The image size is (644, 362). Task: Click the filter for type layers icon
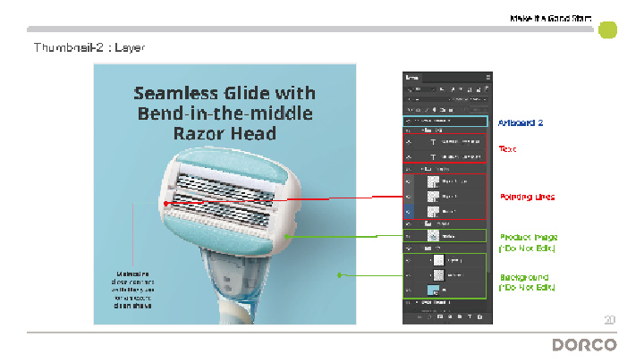[x=461, y=89]
